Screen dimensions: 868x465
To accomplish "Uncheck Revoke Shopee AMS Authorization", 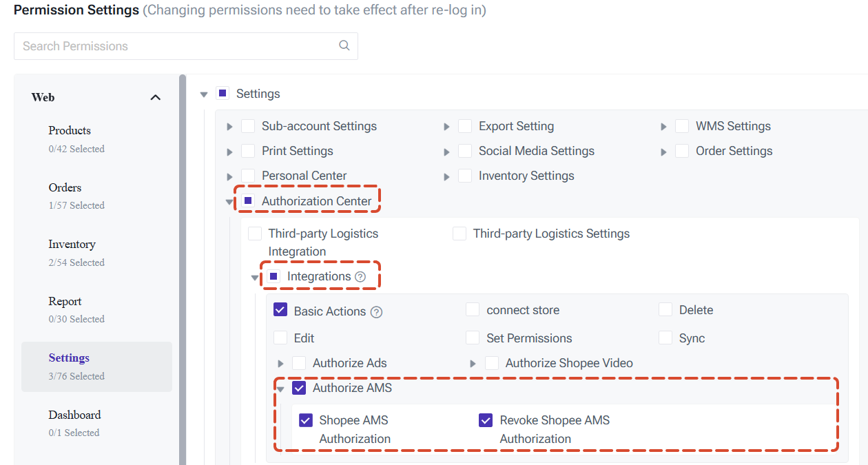I will pos(486,420).
